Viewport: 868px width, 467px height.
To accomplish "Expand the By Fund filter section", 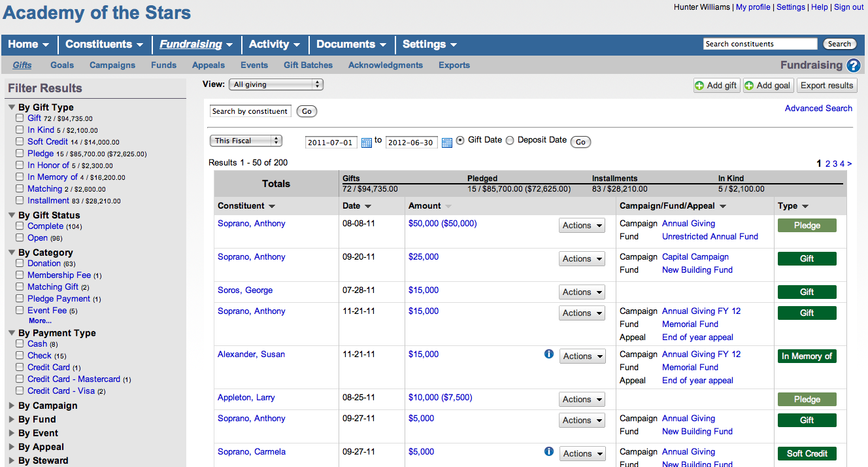I will [x=12, y=419].
